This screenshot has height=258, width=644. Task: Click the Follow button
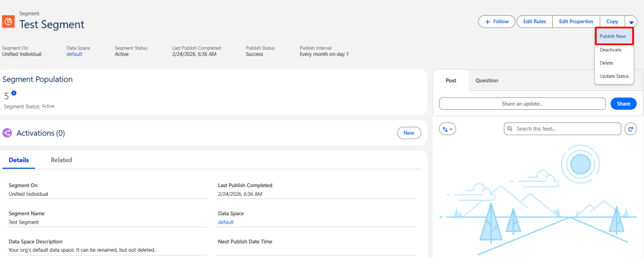point(496,21)
